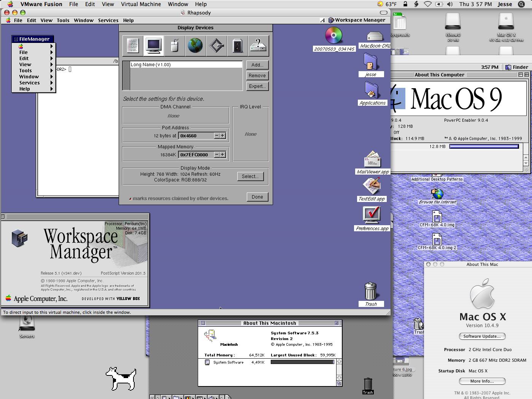The width and height of the screenshot is (532, 399).
Task: Open the Browse the Internet icon
Action: (437, 193)
